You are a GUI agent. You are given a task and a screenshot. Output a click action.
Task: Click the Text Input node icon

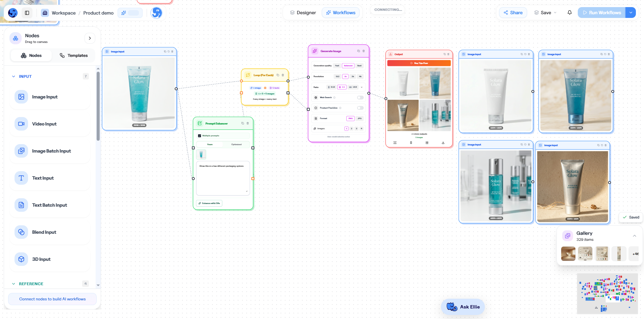21,178
